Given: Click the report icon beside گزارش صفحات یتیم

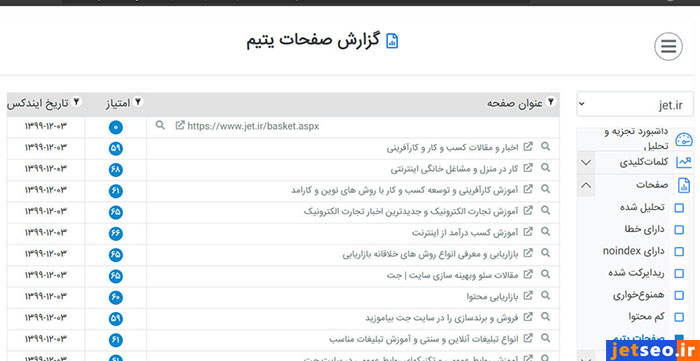Looking at the screenshot, I should click(392, 41).
